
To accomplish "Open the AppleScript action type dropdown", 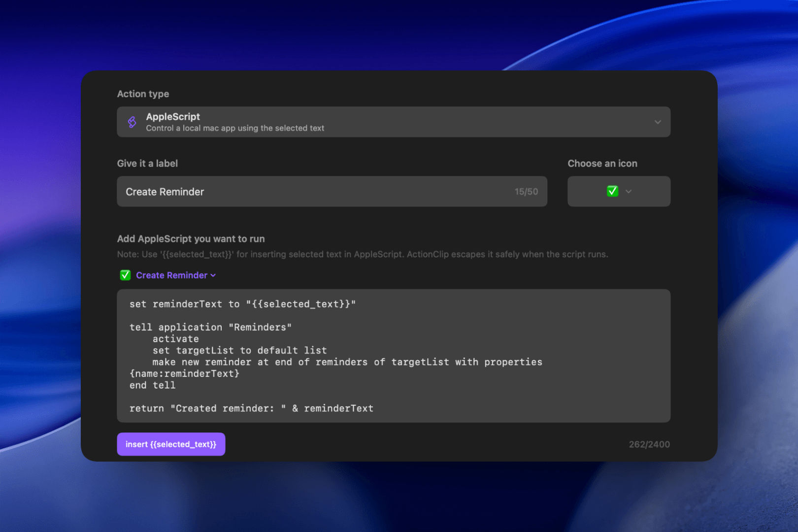I will (x=394, y=122).
